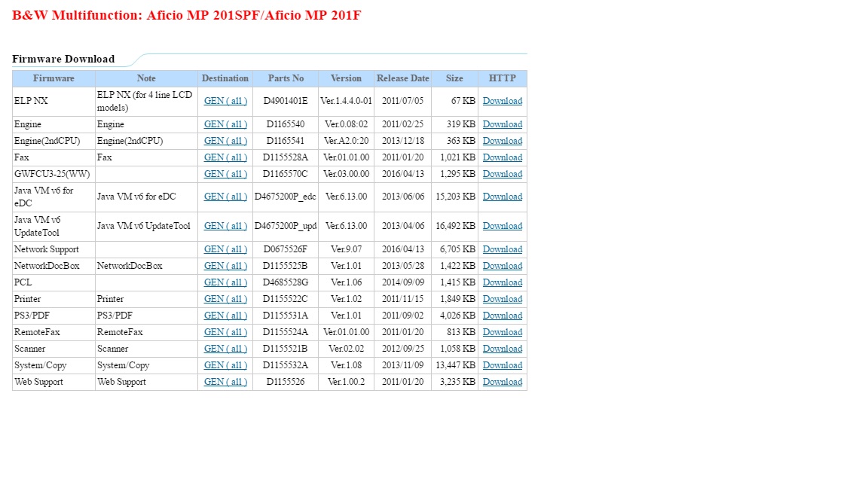Select version Ver.1.4.4.0-01
The width and height of the screenshot is (868, 488).
[x=346, y=101]
